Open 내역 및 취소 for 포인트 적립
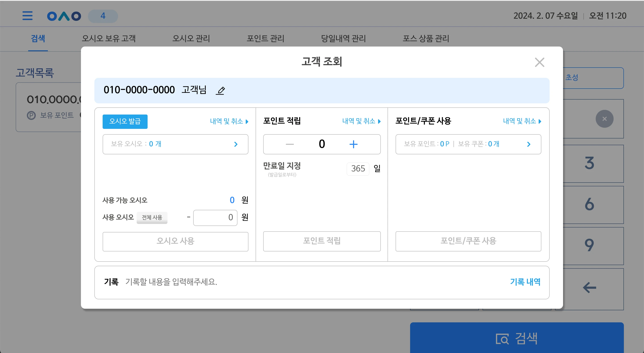The width and height of the screenshot is (644, 353). pyautogui.click(x=361, y=121)
